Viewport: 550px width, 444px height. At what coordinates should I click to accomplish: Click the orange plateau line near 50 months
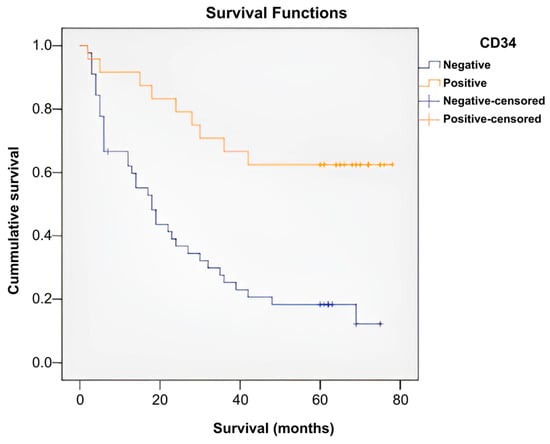pos(280,164)
